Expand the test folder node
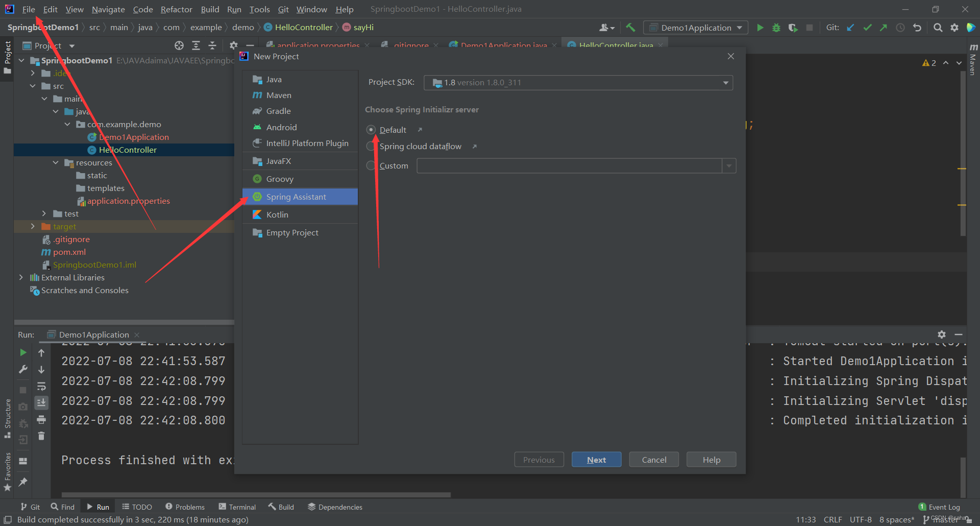 (x=44, y=213)
